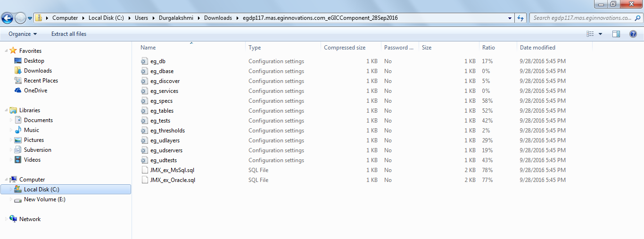Open Recent Places in Favorites
Screen dimensions: 644x239
click(41, 81)
